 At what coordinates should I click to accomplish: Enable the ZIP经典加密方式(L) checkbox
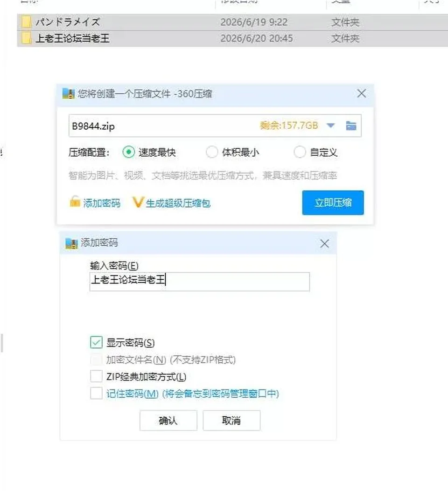click(x=96, y=376)
